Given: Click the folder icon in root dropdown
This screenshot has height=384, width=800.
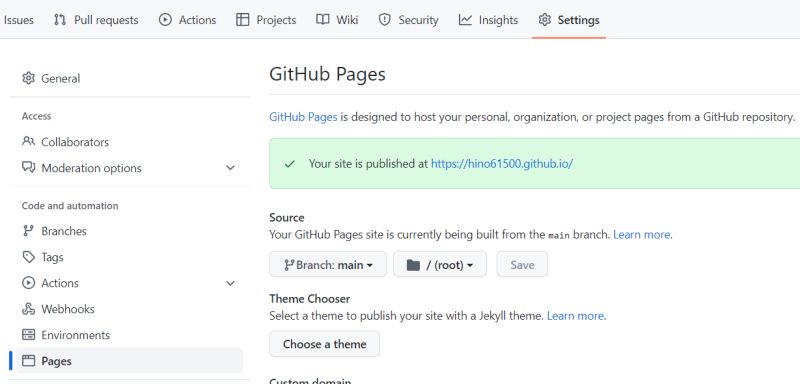Looking at the screenshot, I should [413, 265].
